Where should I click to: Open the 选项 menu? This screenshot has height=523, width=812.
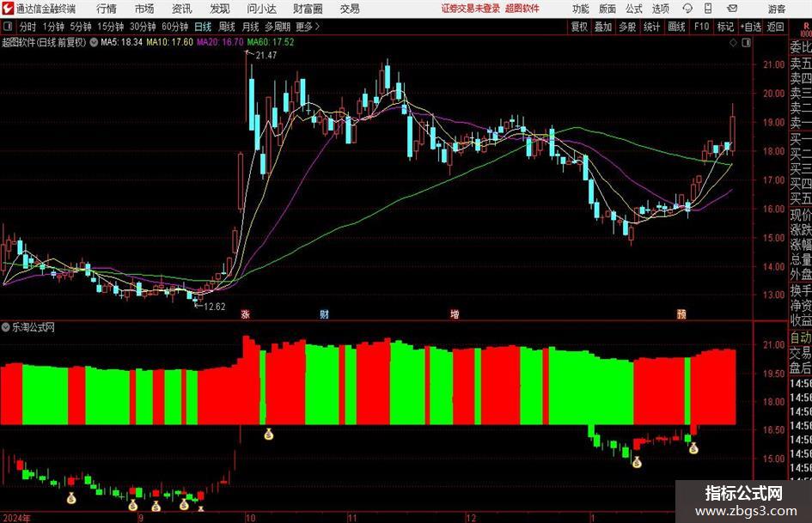pyautogui.click(x=660, y=9)
